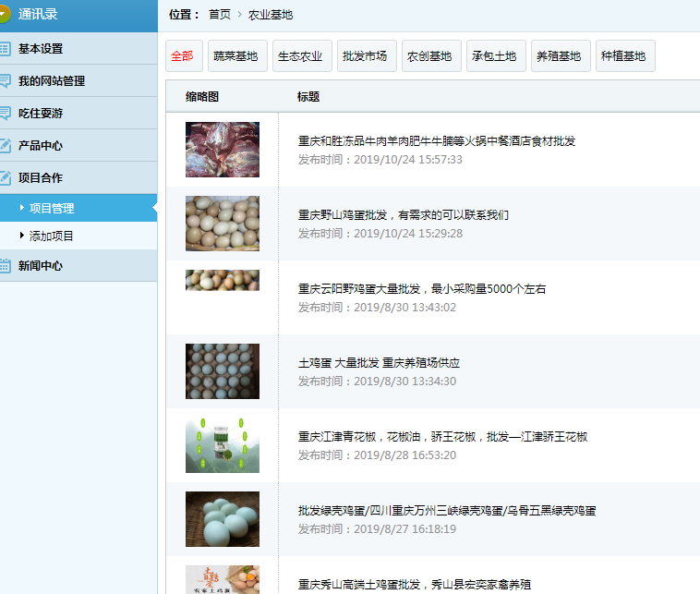
Task: Open the 重庆野山鸡蛋批发 listing title
Action: [x=403, y=215]
